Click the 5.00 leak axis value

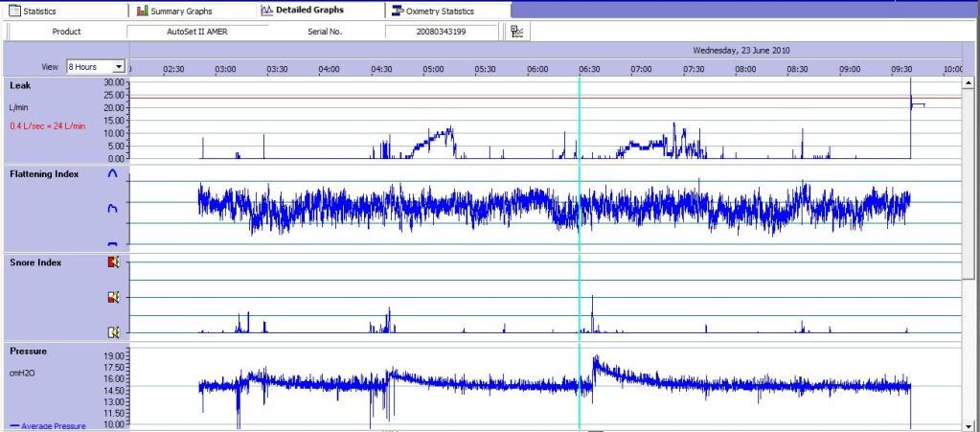(x=118, y=146)
